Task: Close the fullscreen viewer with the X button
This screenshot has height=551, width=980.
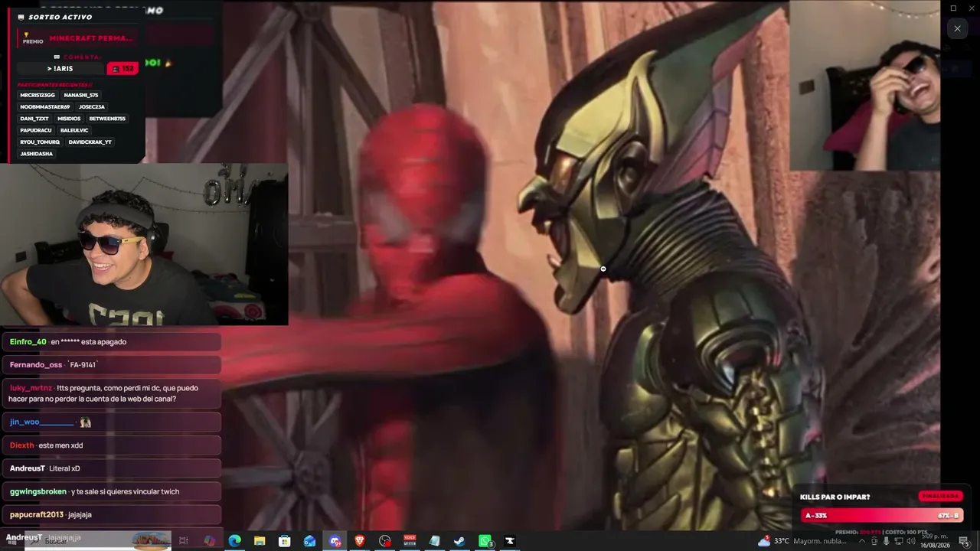Action: point(957,29)
